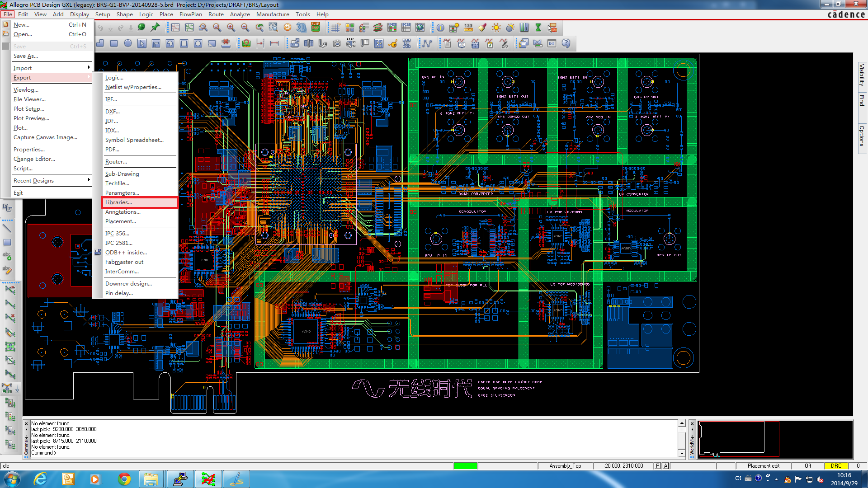
Task: Open dropdown arrow beside route spread icon
Action: pyautogui.click(x=17, y=389)
